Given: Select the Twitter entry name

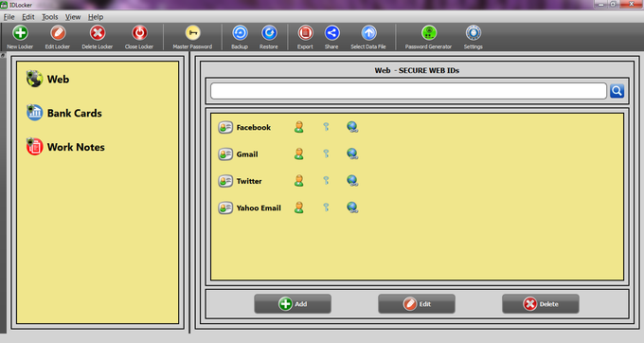Looking at the screenshot, I should pyautogui.click(x=249, y=181).
